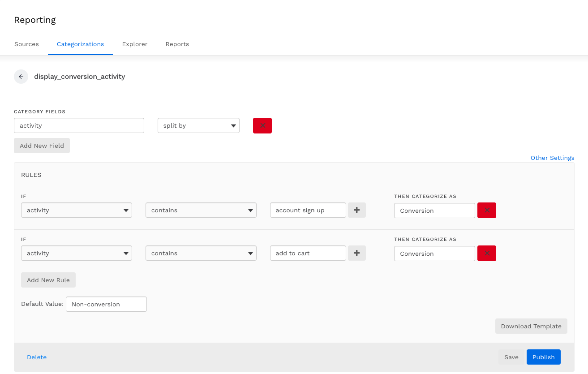Click the Download Template button
The height and width of the screenshot is (374, 588).
pos(531,326)
